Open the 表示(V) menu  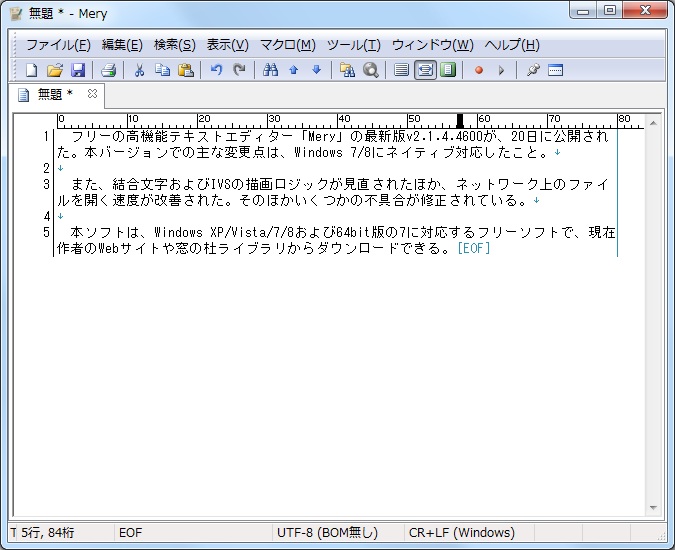click(228, 45)
